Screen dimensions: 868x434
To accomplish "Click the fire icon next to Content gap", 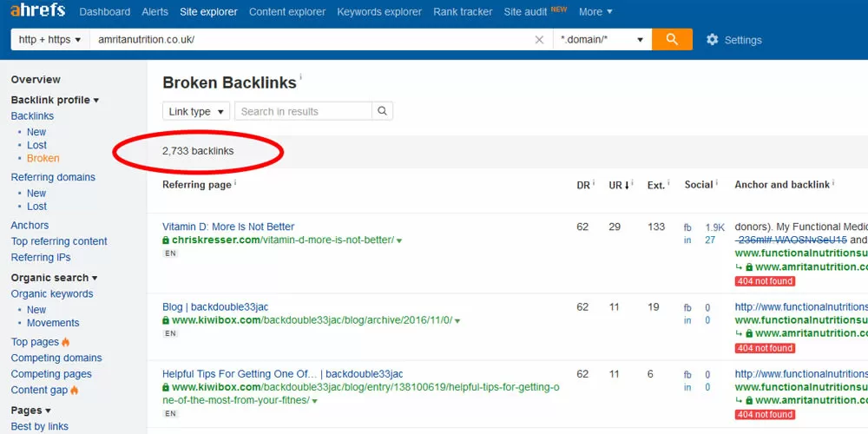I will click(x=74, y=391).
